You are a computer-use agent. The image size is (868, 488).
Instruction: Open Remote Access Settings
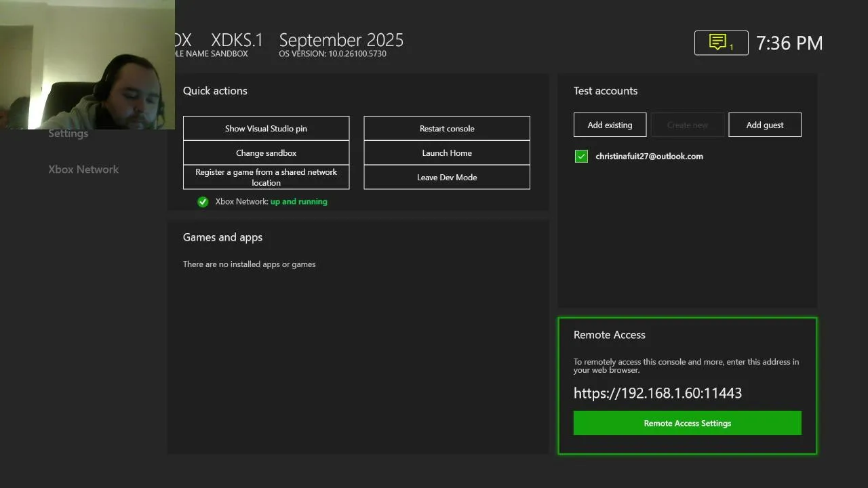687,423
